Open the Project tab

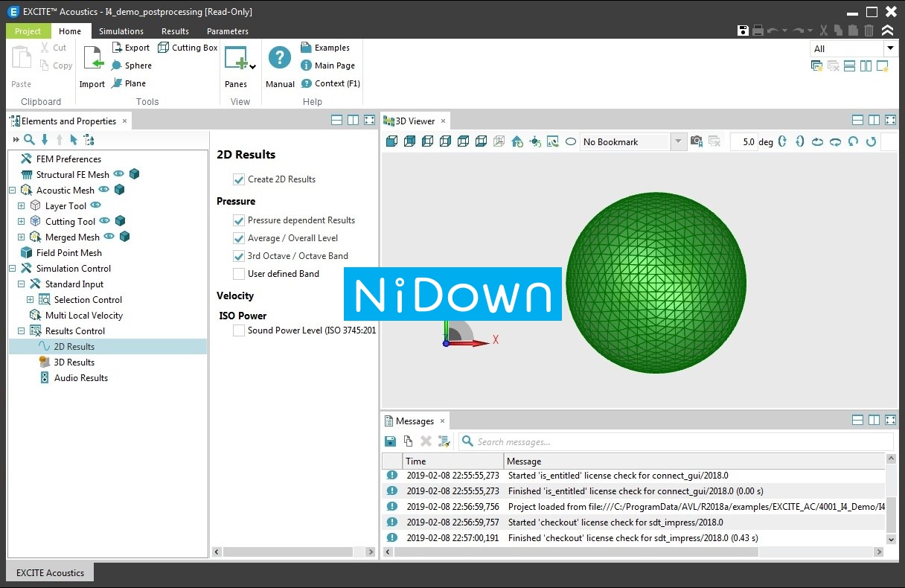tap(28, 31)
